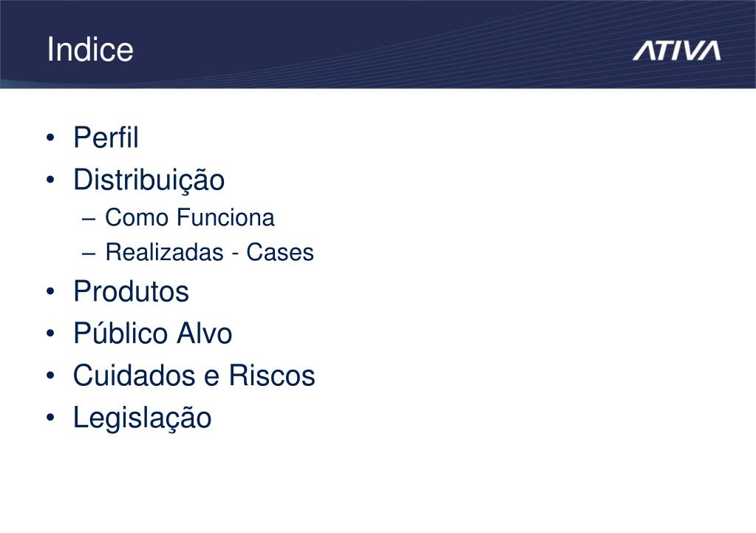Click the dash marker before Realizadas

(x=89, y=254)
